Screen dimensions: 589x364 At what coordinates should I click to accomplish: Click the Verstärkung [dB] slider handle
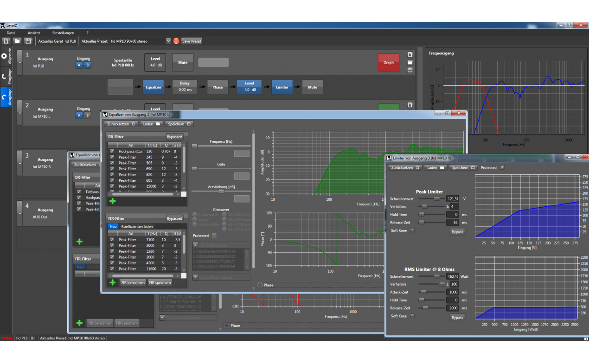point(221,191)
